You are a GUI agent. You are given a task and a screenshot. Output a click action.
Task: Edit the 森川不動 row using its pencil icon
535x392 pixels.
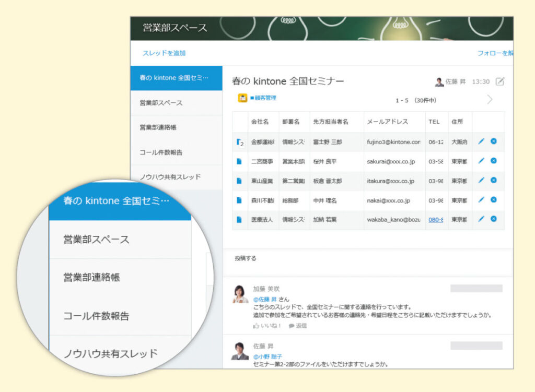click(x=481, y=199)
